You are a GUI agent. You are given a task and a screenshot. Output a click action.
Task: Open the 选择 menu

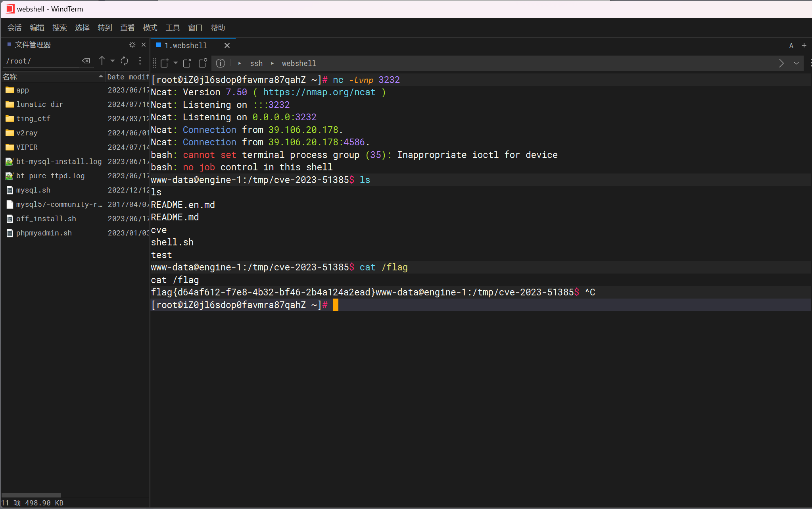[x=82, y=28]
